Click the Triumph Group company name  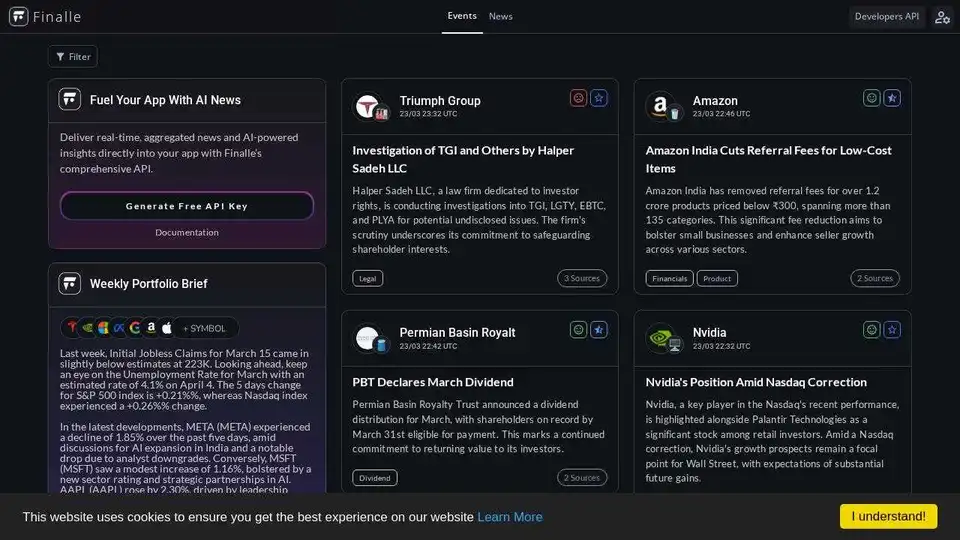[440, 100]
